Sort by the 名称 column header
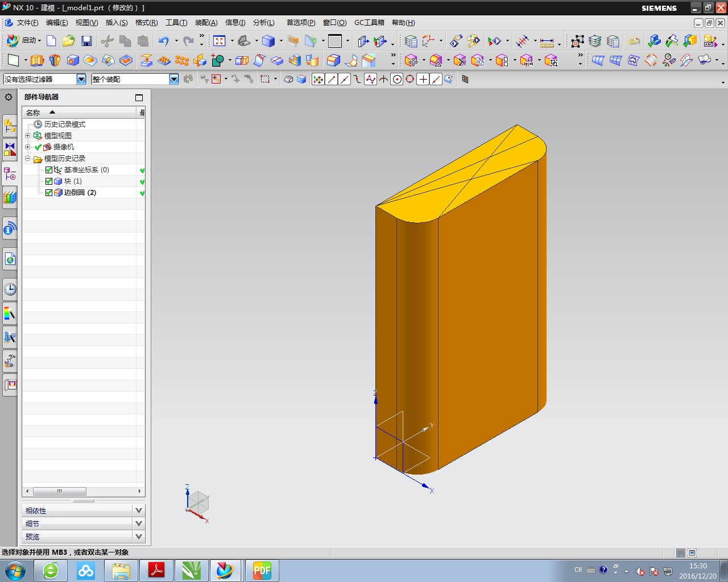The height and width of the screenshot is (582, 728). coord(80,113)
